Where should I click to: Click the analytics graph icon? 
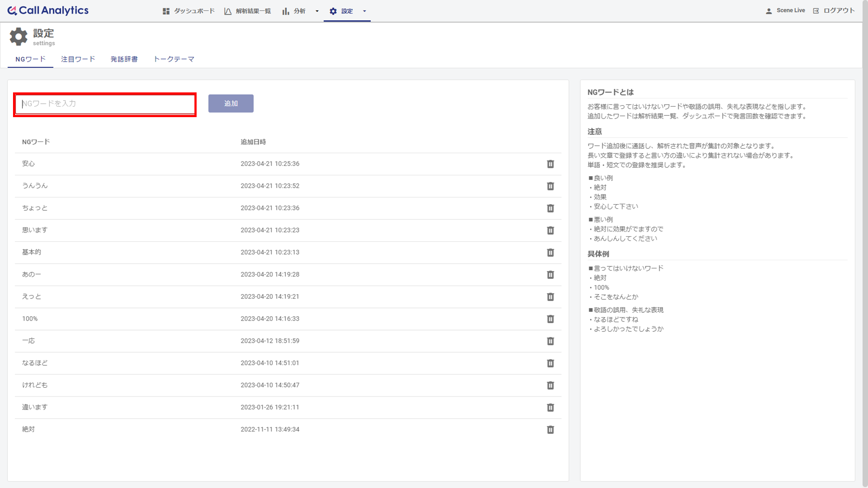[x=284, y=11]
